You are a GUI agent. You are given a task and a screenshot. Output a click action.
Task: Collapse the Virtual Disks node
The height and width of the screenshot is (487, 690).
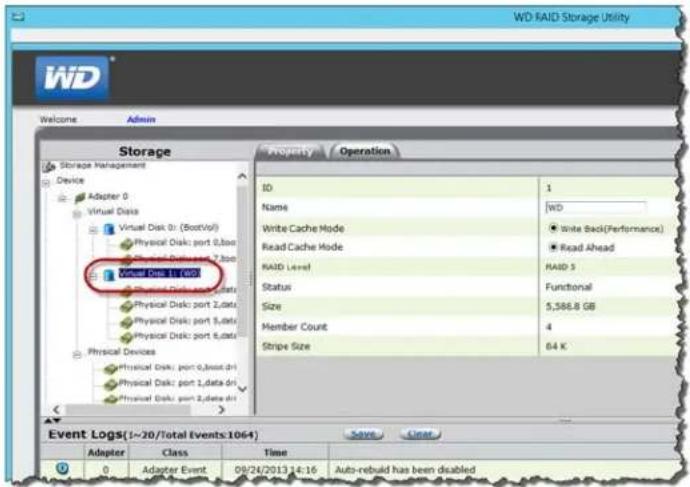(77, 214)
